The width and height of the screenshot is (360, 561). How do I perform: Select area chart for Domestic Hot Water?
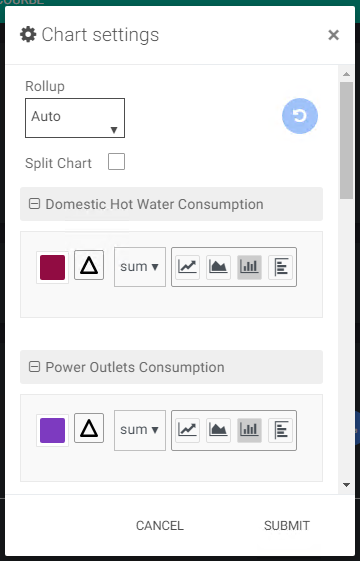(218, 267)
